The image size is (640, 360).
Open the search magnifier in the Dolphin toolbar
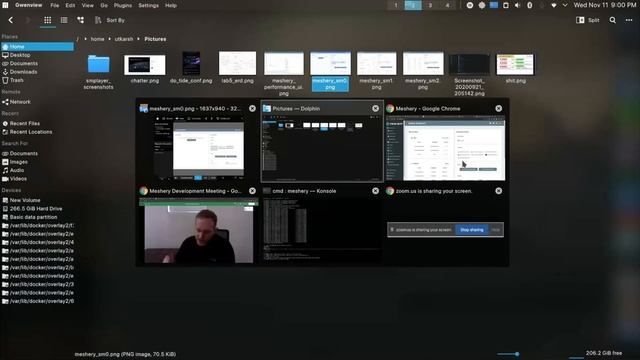(613, 20)
